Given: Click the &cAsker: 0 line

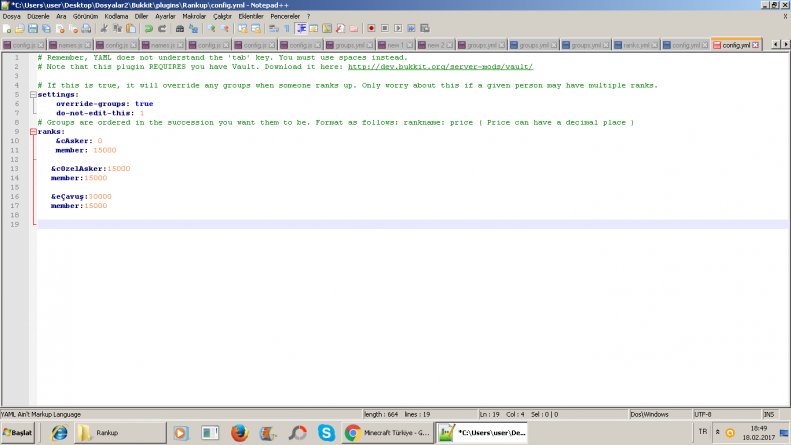Looking at the screenshot, I should pos(79,141).
